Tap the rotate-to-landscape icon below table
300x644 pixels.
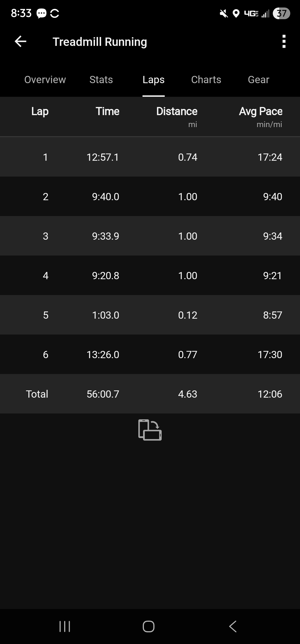(150, 430)
